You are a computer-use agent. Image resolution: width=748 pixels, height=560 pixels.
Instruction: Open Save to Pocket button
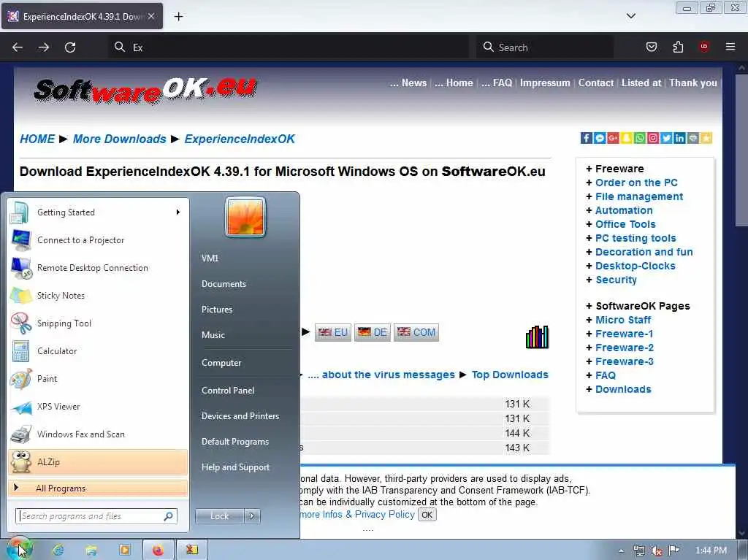click(x=652, y=47)
